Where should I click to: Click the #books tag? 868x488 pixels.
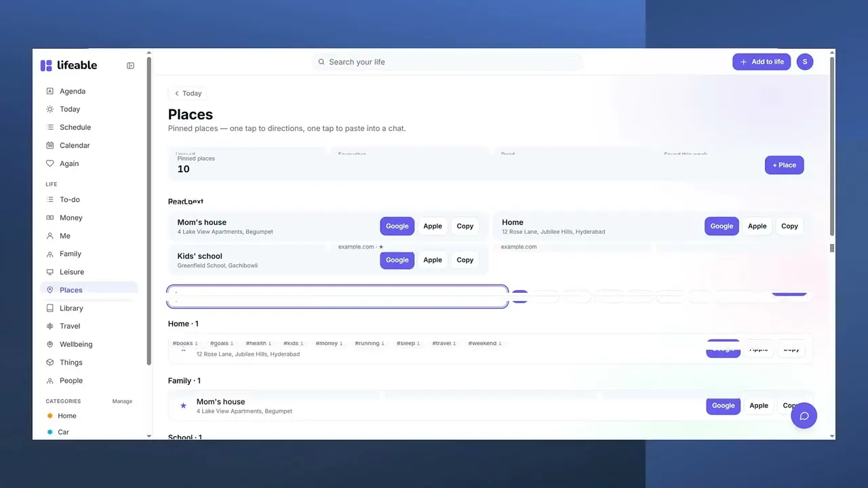185,344
